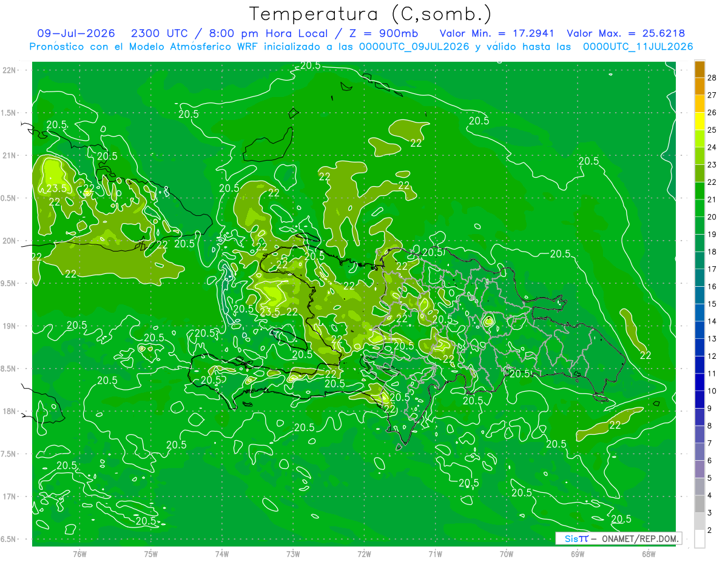Click the lime swatch between legend values 24 and 25
Screen dimensions: 728x562
(699, 139)
